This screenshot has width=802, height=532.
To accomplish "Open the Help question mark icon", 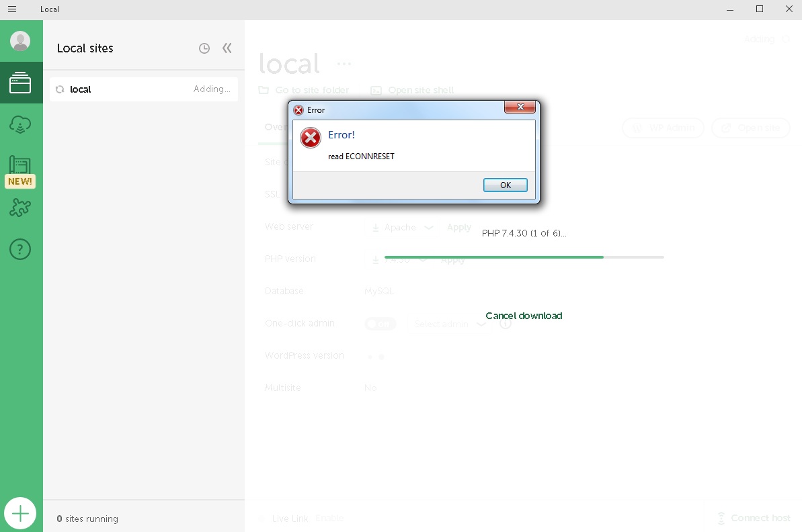I will pyautogui.click(x=20, y=249).
